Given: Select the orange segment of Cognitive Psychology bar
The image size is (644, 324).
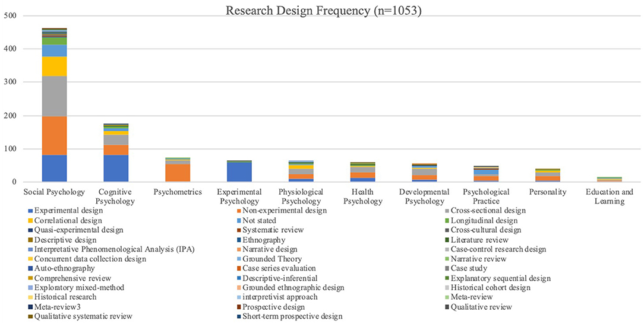Looking at the screenshot, I should click(x=116, y=150).
